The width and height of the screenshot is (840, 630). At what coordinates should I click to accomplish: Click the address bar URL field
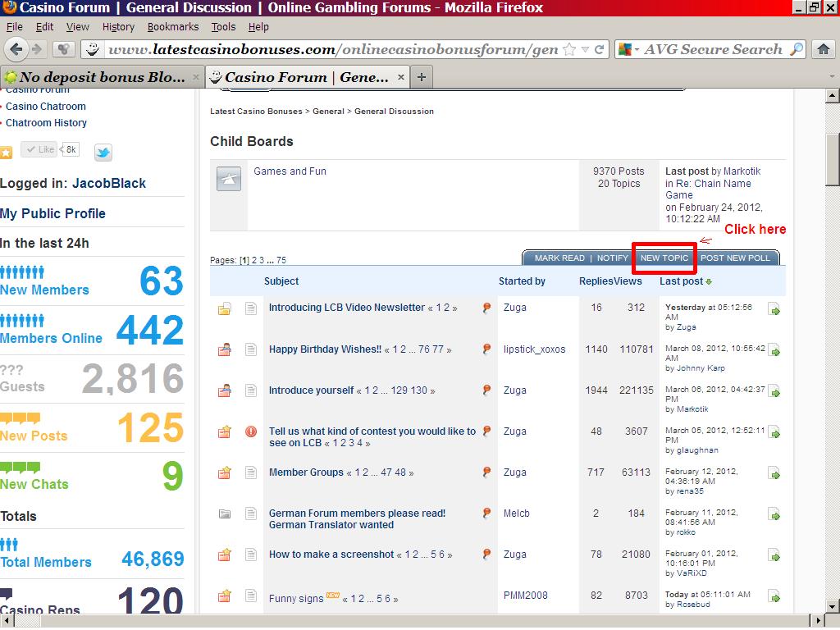(332, 50)
